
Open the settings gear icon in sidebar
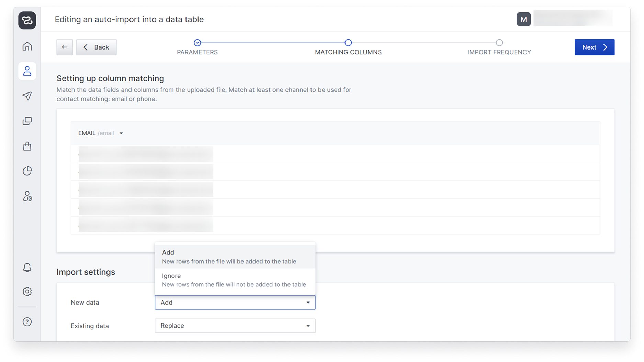coord(27,292)
